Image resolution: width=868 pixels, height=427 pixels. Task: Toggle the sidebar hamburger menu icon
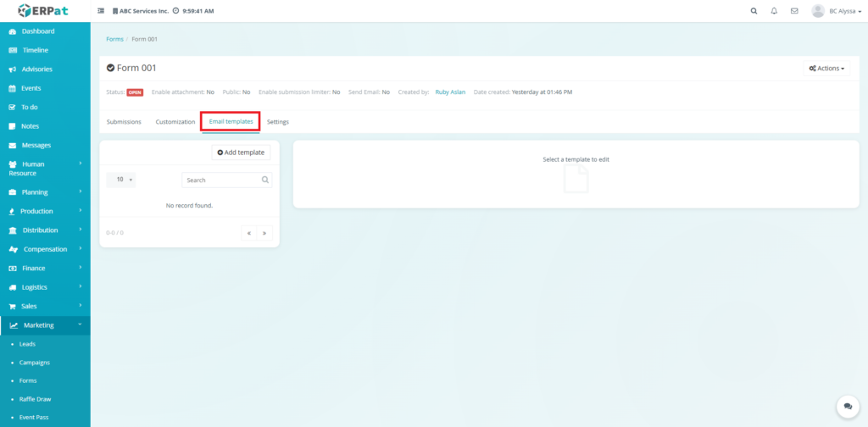coord(102,11)
